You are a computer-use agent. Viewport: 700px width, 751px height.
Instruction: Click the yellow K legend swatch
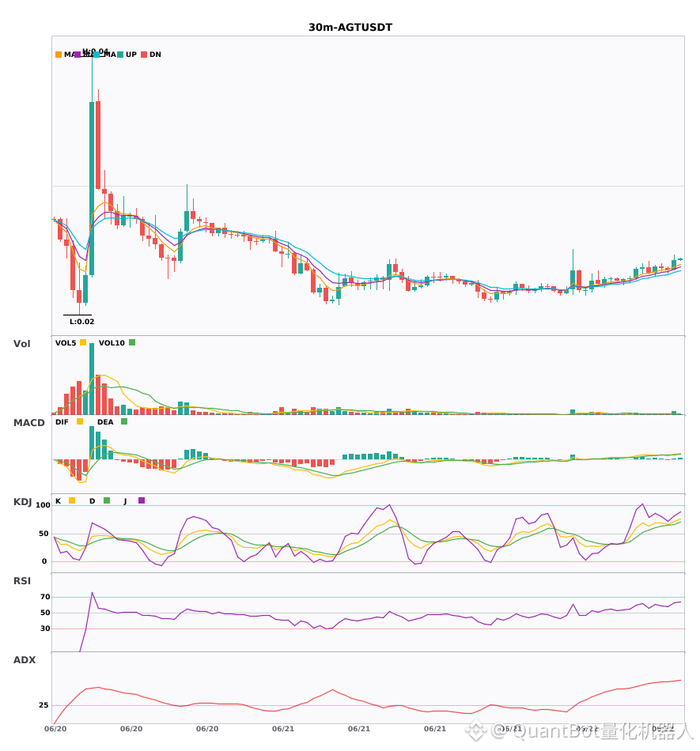[72, 500]
